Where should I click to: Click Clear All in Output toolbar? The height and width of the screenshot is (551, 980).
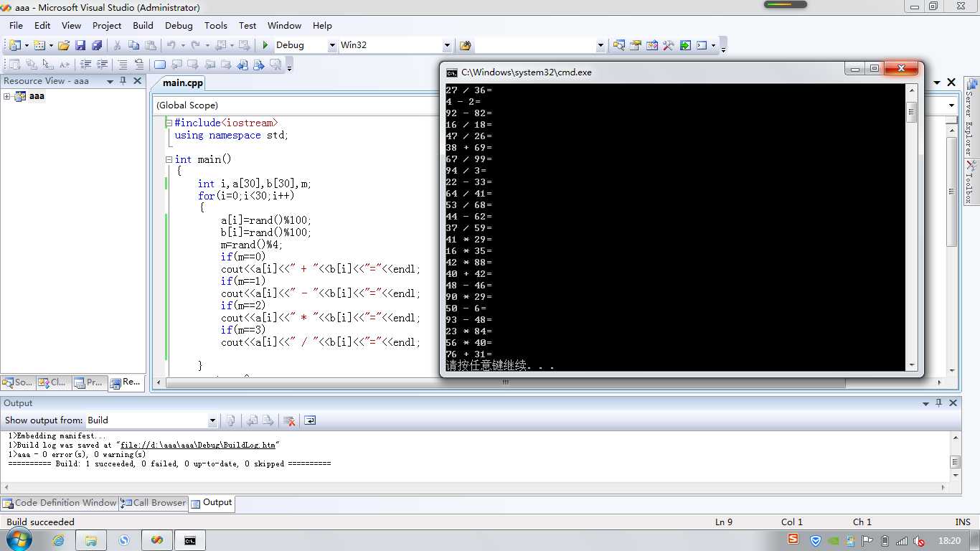[x=289, y=420]
